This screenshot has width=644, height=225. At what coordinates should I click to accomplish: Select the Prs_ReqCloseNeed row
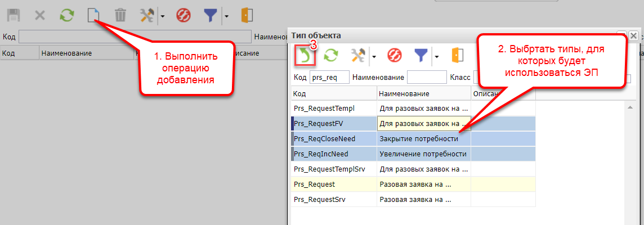click(x=333, y=138)
